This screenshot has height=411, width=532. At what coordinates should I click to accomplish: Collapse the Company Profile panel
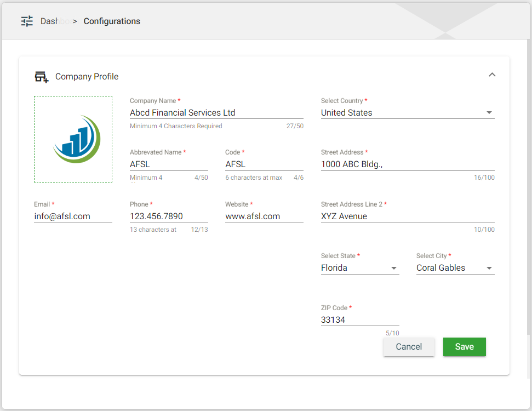(x=491, y=75)
